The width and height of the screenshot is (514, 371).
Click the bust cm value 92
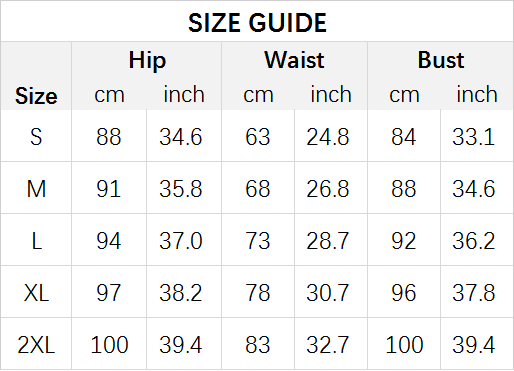click(403, 241)
